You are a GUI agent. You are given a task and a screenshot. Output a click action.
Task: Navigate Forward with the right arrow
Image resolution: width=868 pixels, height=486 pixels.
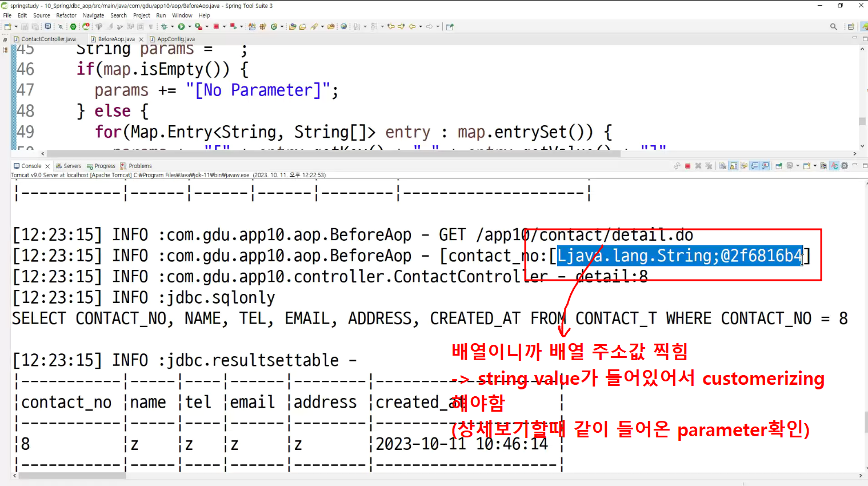pyautogui.click(x=430, y=26)
